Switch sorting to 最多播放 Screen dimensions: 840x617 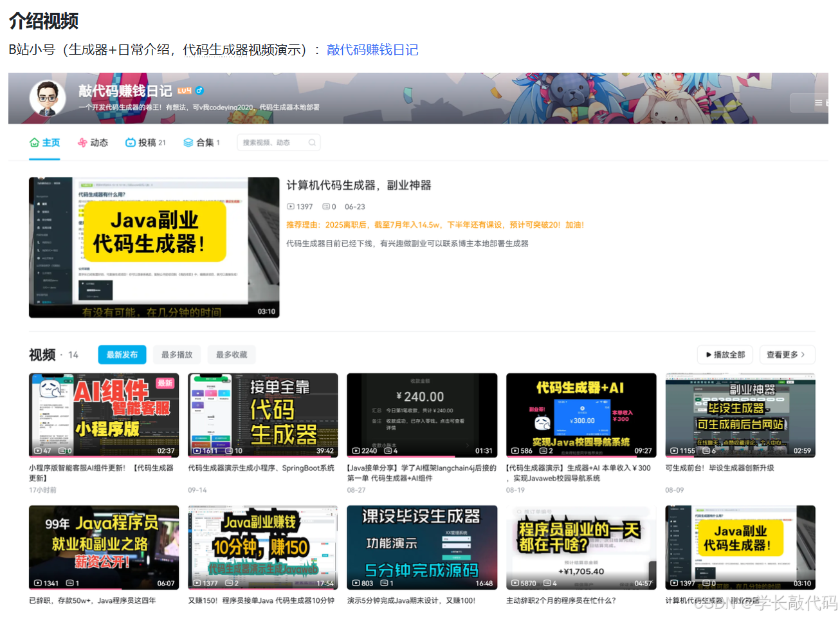point(176,355)
